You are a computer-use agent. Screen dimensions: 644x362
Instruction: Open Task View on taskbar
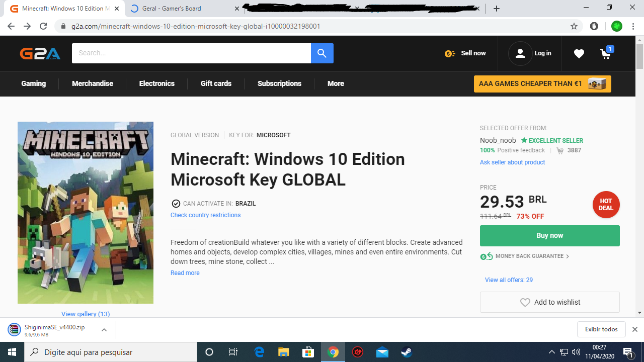pyautogui.click(x=233, y=352)
